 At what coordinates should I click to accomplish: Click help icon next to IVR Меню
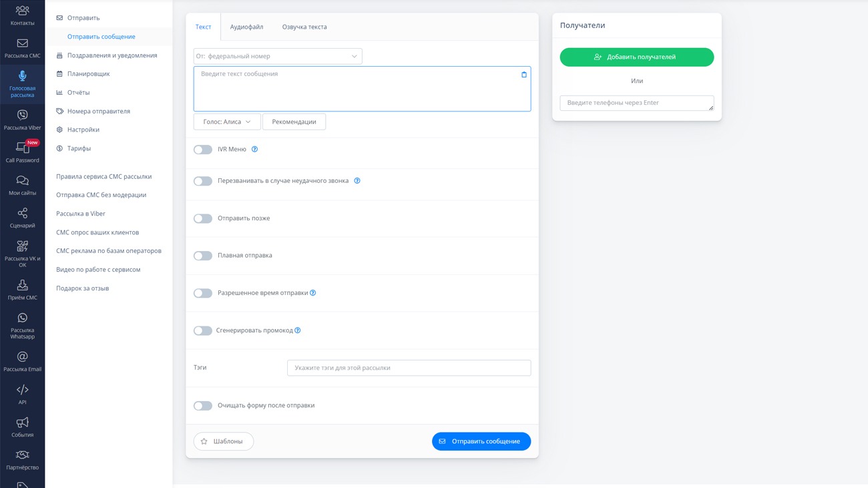[x=254, y=150]
